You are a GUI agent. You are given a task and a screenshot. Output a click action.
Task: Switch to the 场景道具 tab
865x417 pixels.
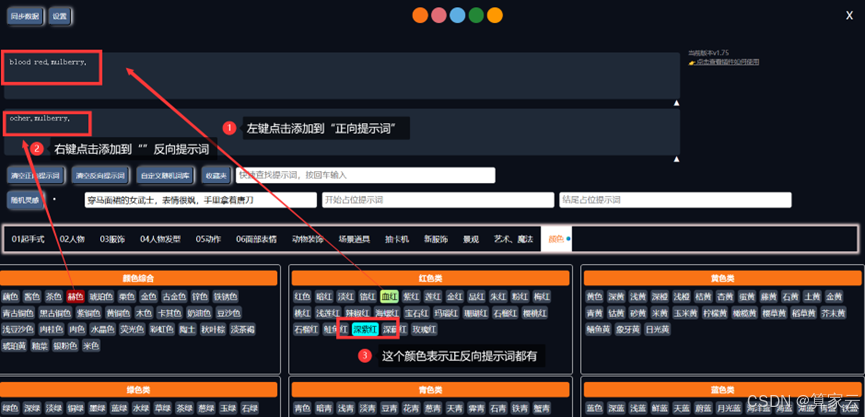click(x=354, y=239)
